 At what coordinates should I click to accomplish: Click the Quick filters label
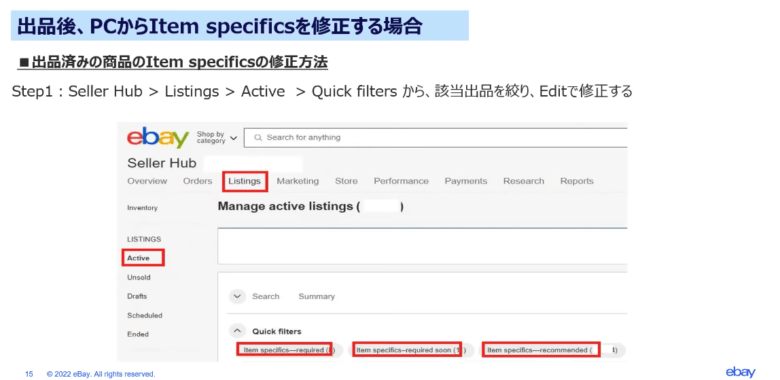[277, 331]
